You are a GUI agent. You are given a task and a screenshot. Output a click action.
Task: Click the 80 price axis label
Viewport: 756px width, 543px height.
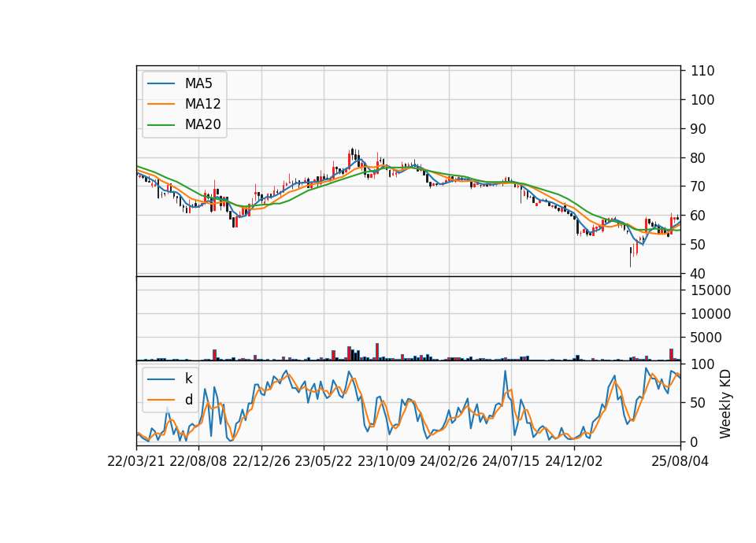click(699, 157)
